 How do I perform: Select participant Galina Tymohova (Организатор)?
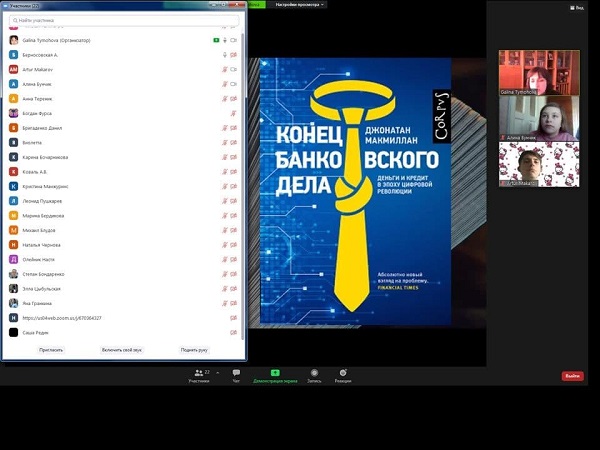(x=124, y=40)
